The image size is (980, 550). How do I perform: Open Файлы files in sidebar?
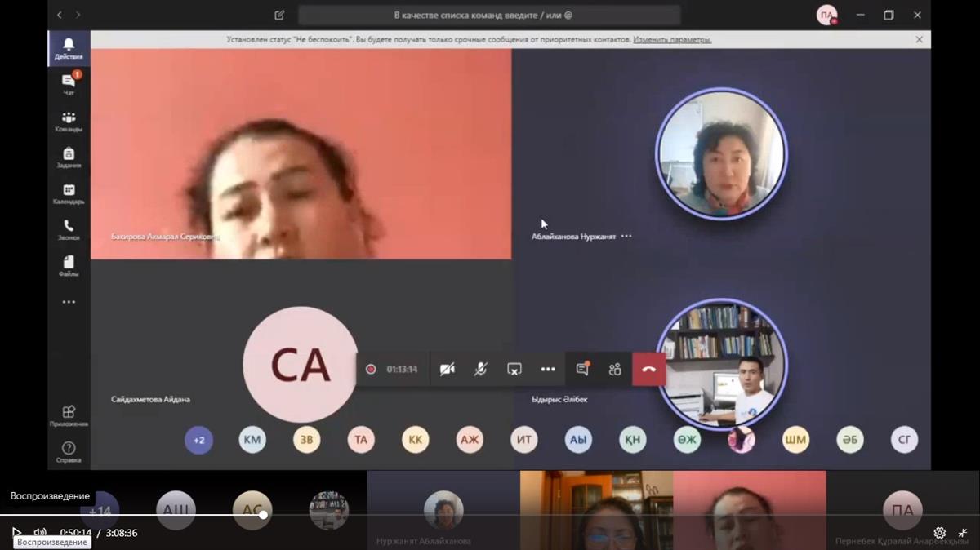[69, 265]
